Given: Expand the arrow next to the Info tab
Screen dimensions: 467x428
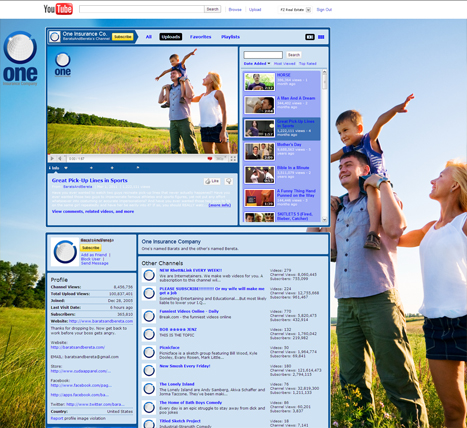Looking at the screenshot, I should pyautogui.click(x=66, y=168).
